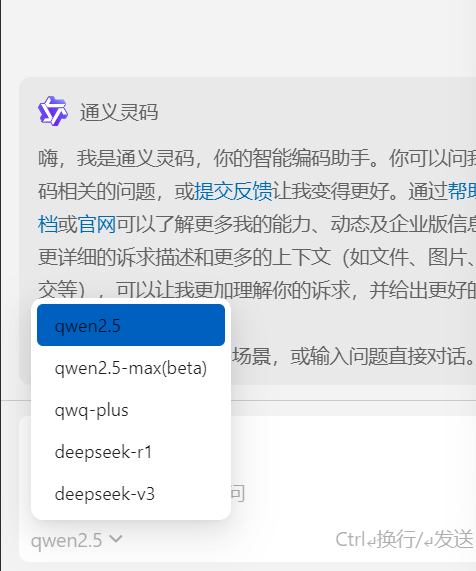
Task: Click the 帮助 help document link
Action: 461,191
